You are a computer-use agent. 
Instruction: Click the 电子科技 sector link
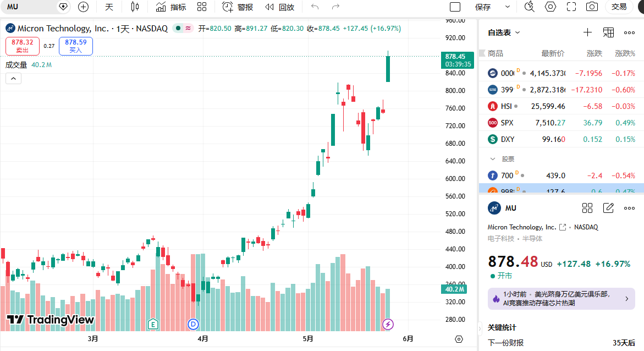point(500,238)
